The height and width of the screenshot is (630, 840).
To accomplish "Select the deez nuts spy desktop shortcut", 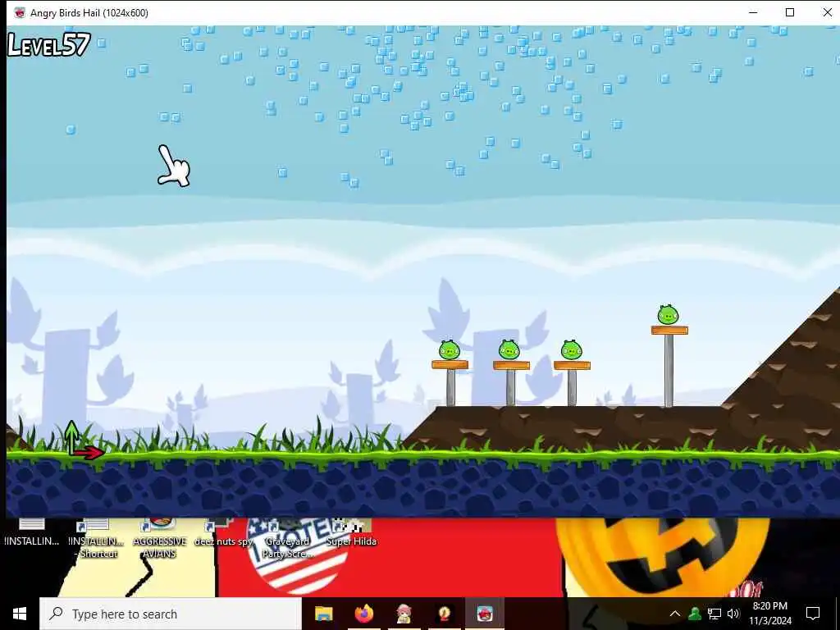I will [223, 534].
